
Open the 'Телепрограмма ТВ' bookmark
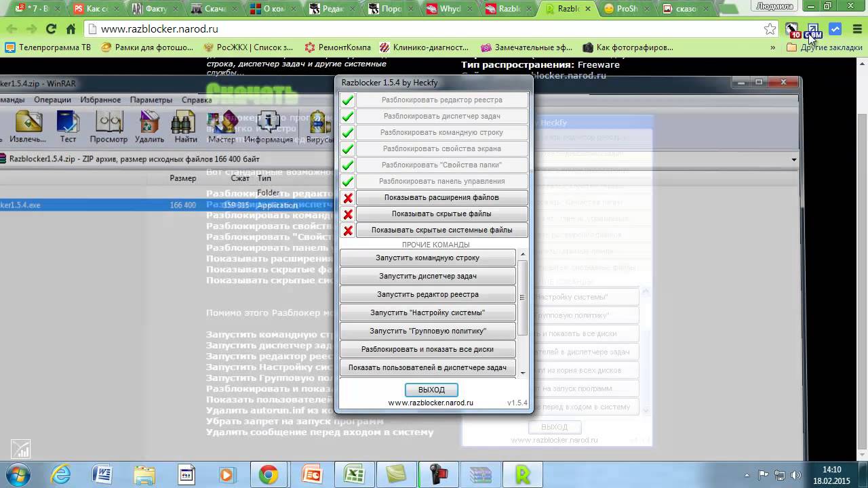48,47
